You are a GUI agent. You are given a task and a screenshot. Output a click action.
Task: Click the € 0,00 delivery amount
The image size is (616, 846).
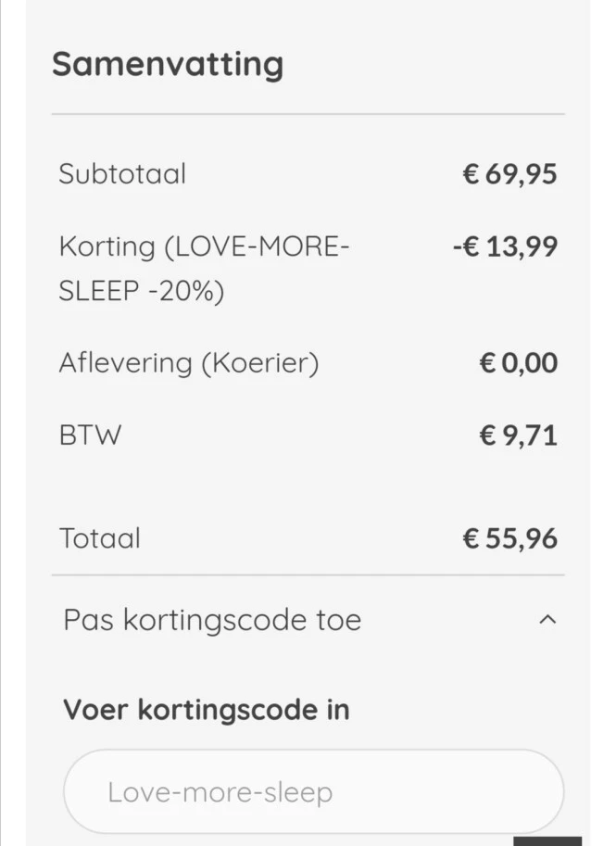pyautogui.click(x=519, y=362)
